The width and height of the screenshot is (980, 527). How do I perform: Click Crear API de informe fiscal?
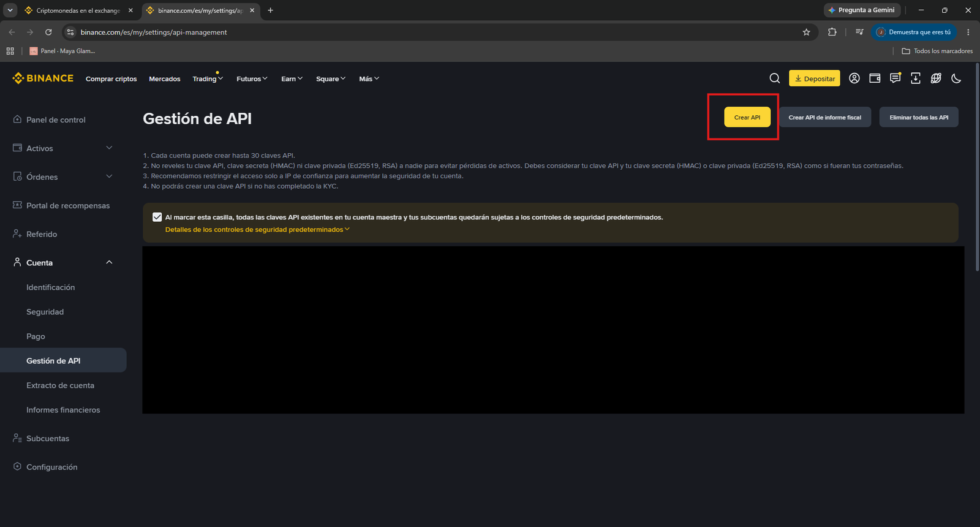coord(825,117)
